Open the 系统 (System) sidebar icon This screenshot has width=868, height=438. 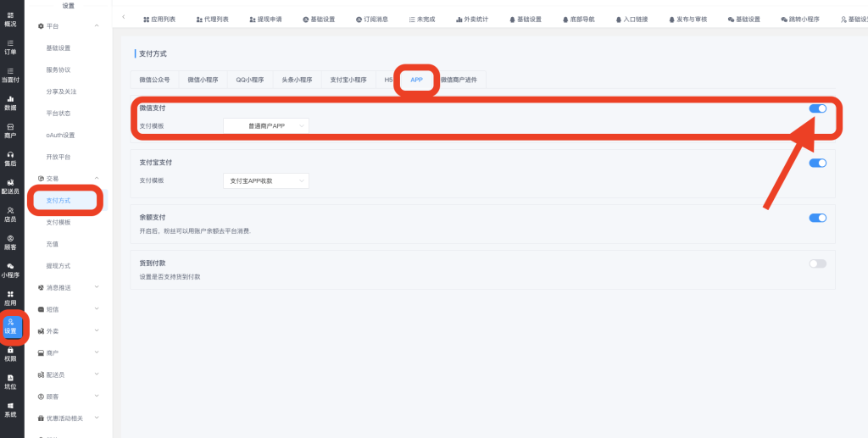click(x=10, y=409)
